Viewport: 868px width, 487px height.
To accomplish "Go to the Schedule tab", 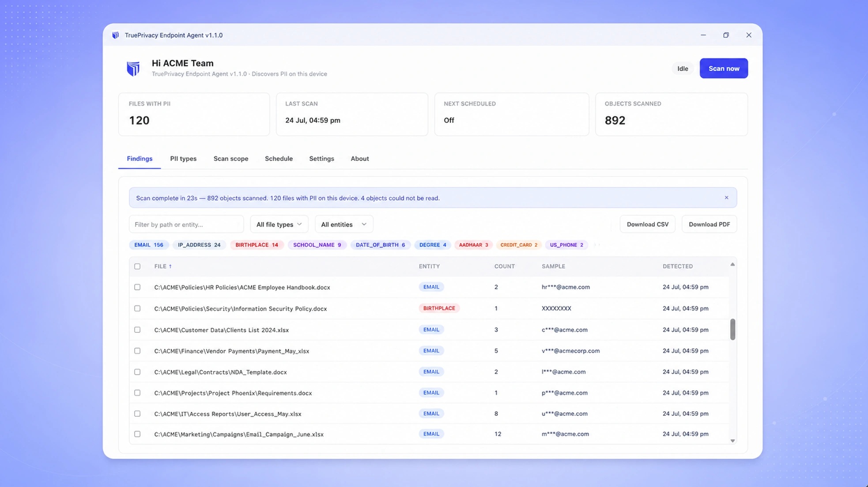I will point(279,159).
